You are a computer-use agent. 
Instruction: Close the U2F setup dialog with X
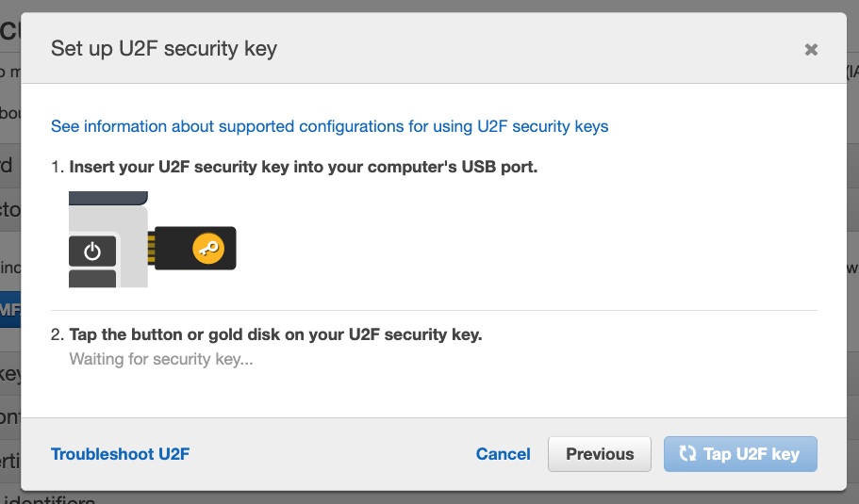811,50
